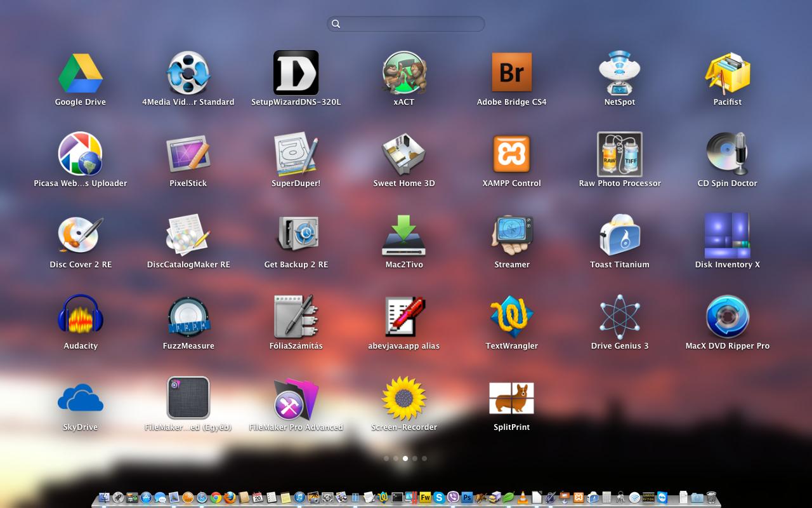
Task: Launch Raw Photo Processor
Action: pos(620,154)
